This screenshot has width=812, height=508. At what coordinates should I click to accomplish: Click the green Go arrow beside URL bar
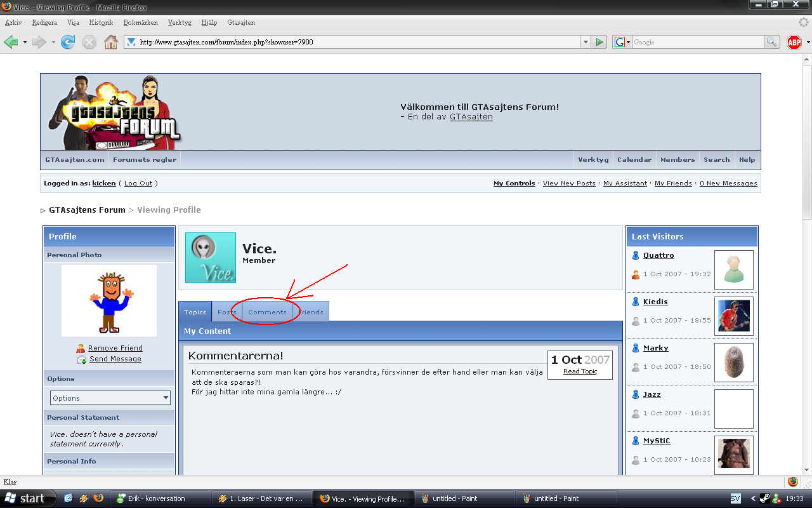click(599, 42)
